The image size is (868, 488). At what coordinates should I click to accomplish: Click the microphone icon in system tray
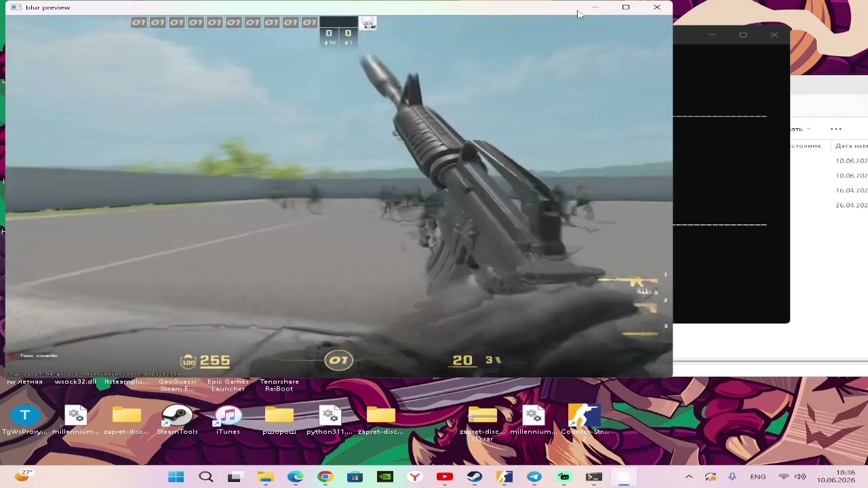click(732, 477)
